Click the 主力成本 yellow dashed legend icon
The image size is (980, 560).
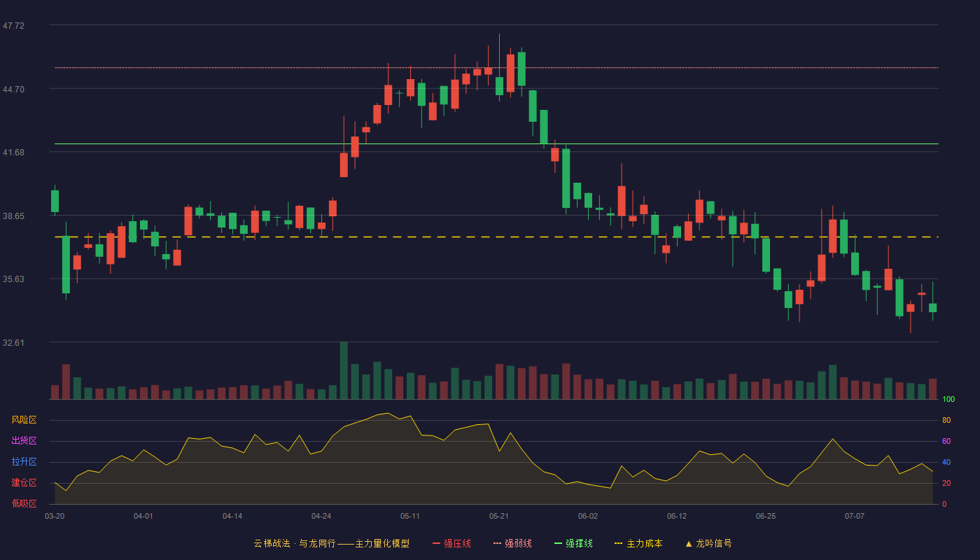[x=618, y=543]
